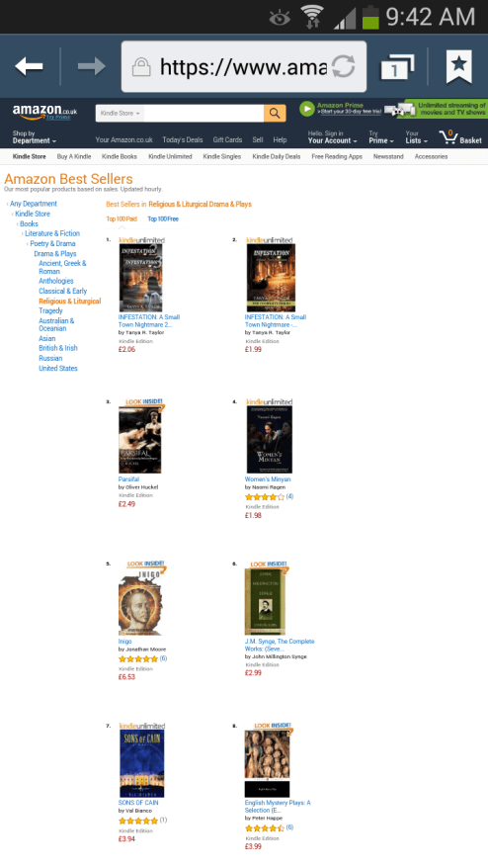488x868 pixels.
Task: Open the Parsifal book title link
Action: (x=128, y=479)
